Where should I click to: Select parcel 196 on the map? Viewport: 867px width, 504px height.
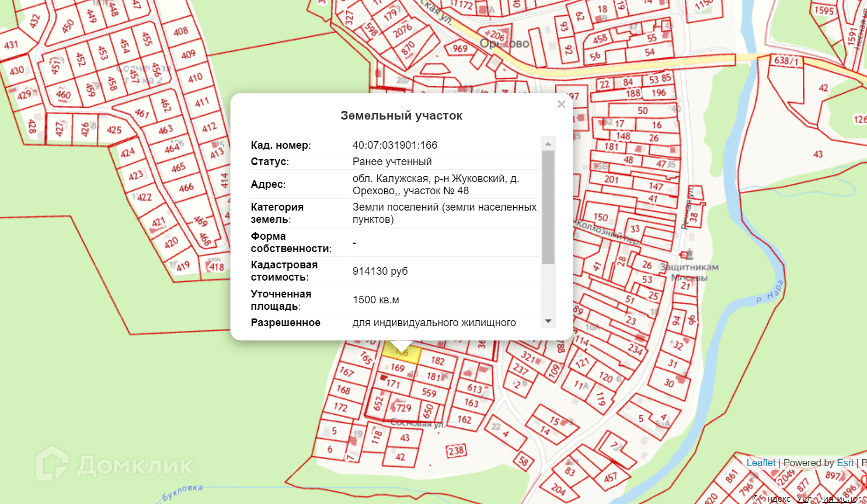pyautogui.click(x=659, y=93)
